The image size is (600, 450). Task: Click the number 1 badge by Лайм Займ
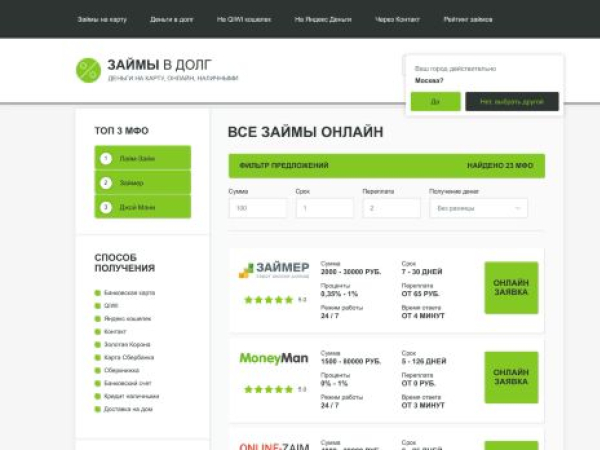(106, 158)
